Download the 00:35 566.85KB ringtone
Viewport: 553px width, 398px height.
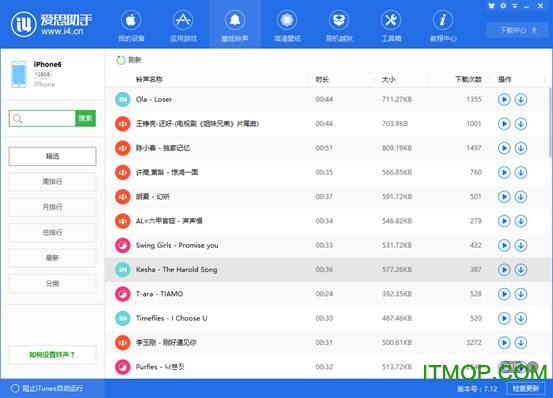click(x=521, y=172)
